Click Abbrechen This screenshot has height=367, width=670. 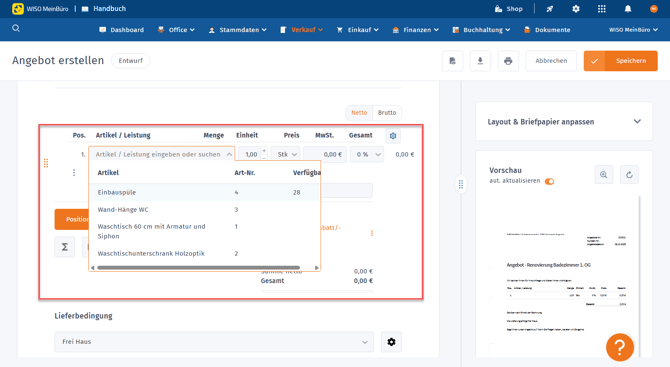[551, 61]
